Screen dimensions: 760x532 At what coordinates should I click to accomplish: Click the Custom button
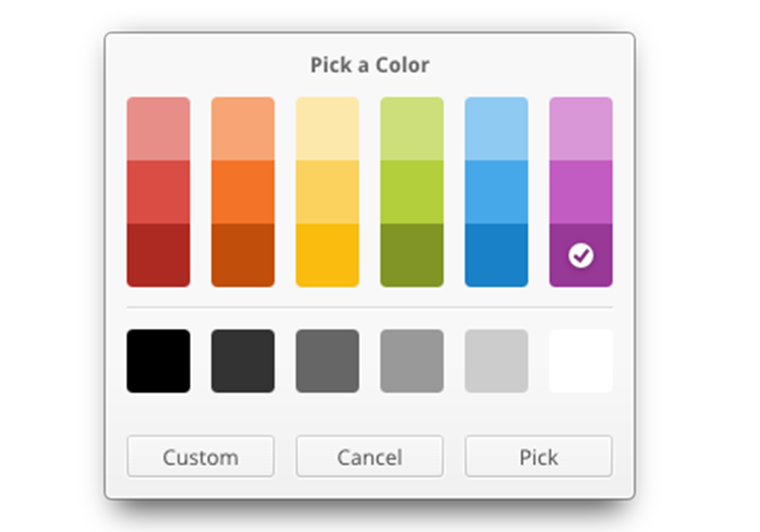tap(200, 456)
